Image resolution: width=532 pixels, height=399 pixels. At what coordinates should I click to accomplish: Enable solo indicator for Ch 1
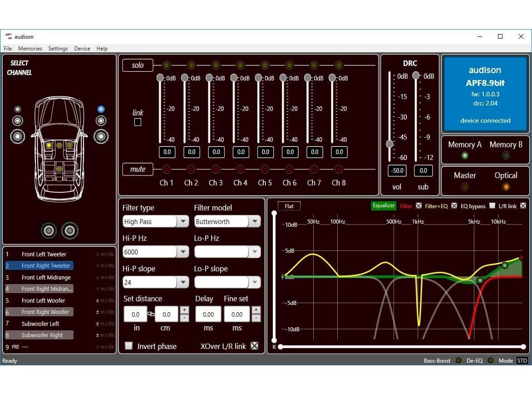[167, 65]
